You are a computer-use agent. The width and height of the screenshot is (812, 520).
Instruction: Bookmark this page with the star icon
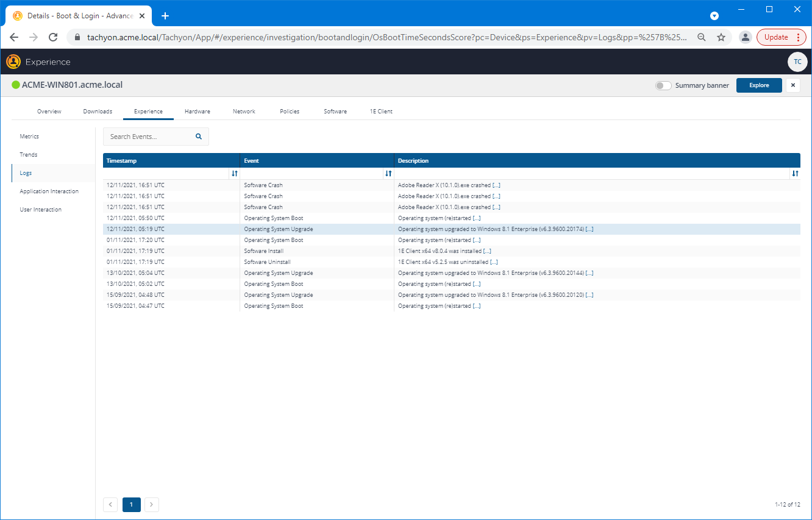721,37
